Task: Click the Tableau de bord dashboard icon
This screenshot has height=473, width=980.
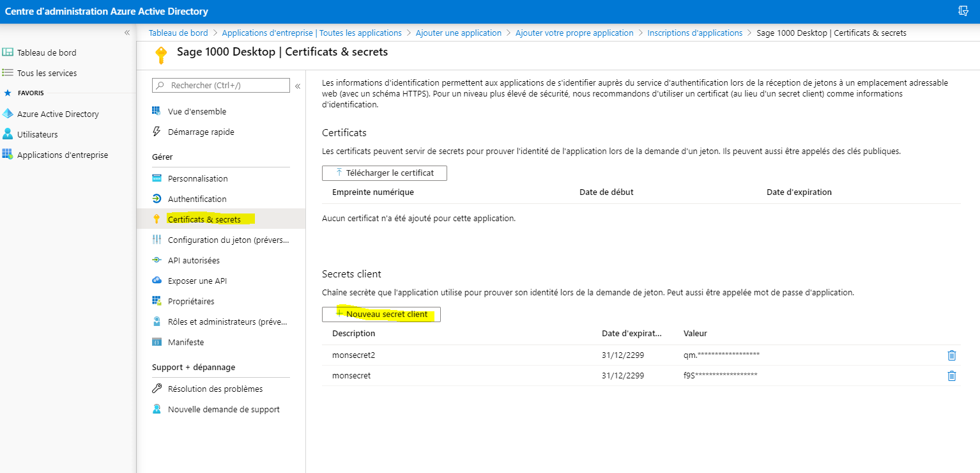Action: (x=8, y=52)
